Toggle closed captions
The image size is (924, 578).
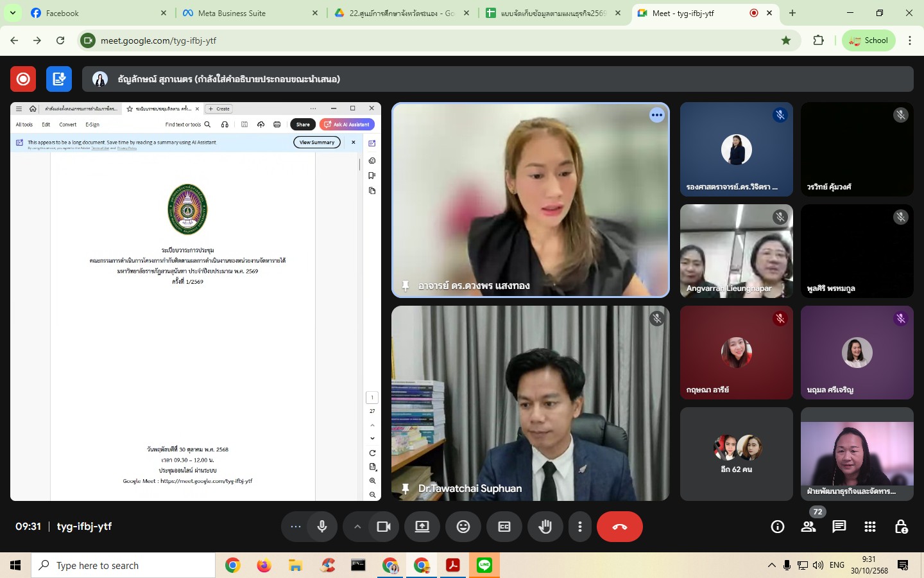pos(504,527)
